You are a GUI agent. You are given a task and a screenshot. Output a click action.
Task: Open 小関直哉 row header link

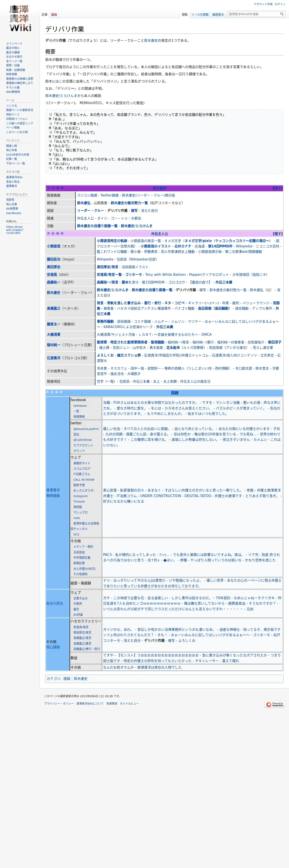(x=54, y=246)
